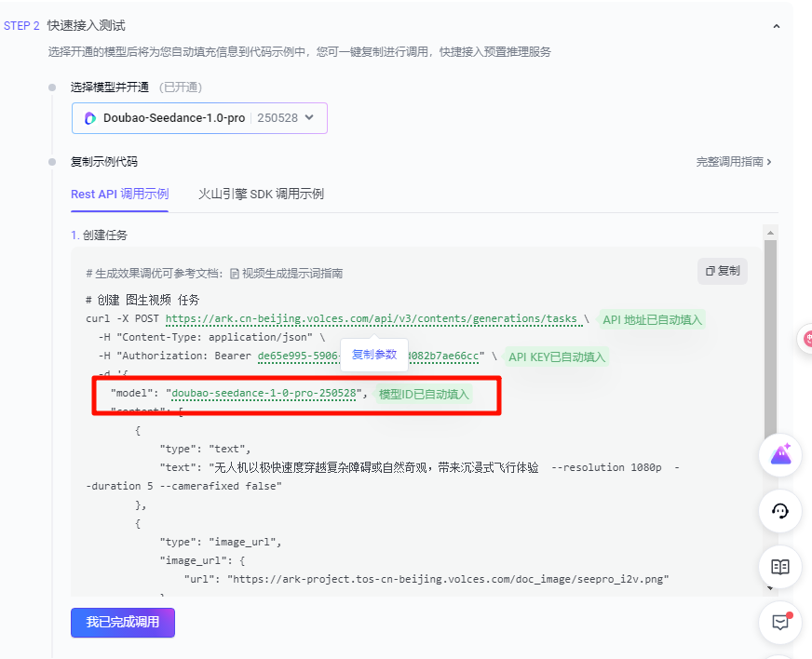The height and width of the screenshot is (659, 812).
Task: Click the scroll up arrow of code panel
Action: 770,232
